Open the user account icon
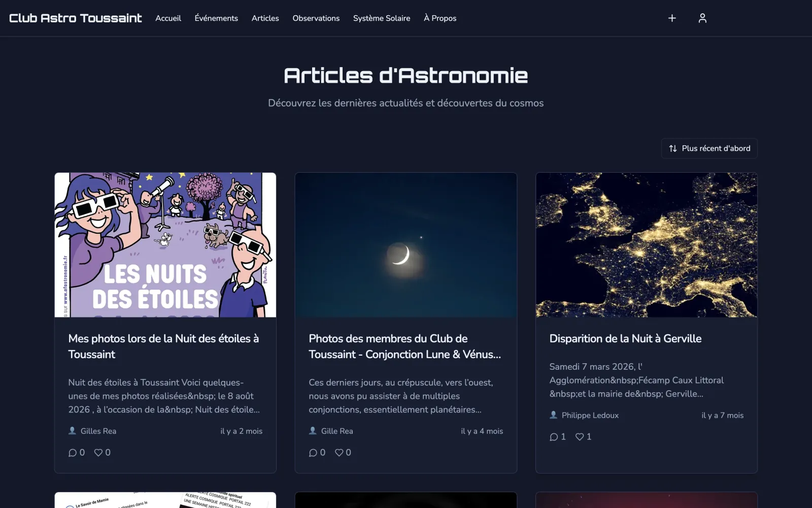This screenshot has height=508, width=812. [x=702, y=18]
